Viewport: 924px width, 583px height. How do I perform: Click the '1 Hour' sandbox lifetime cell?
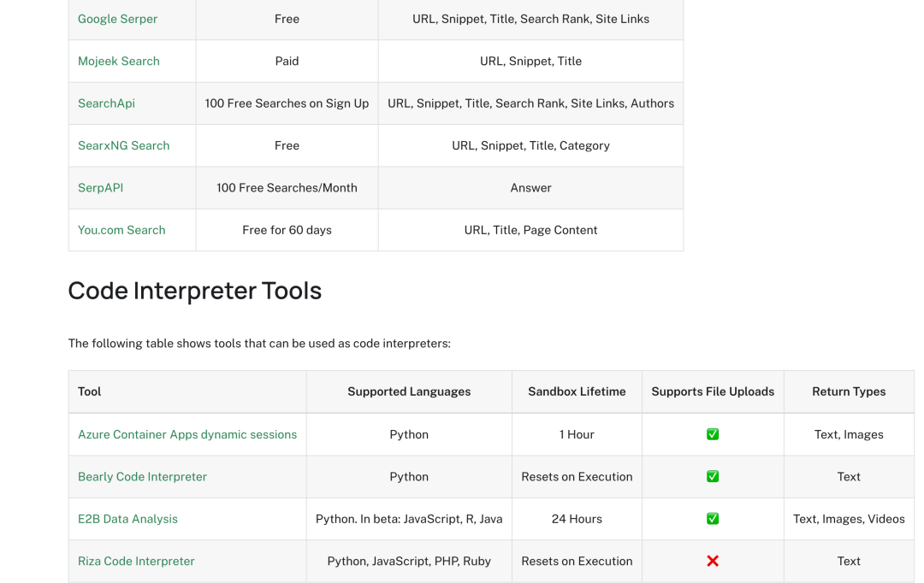(577, 434)
